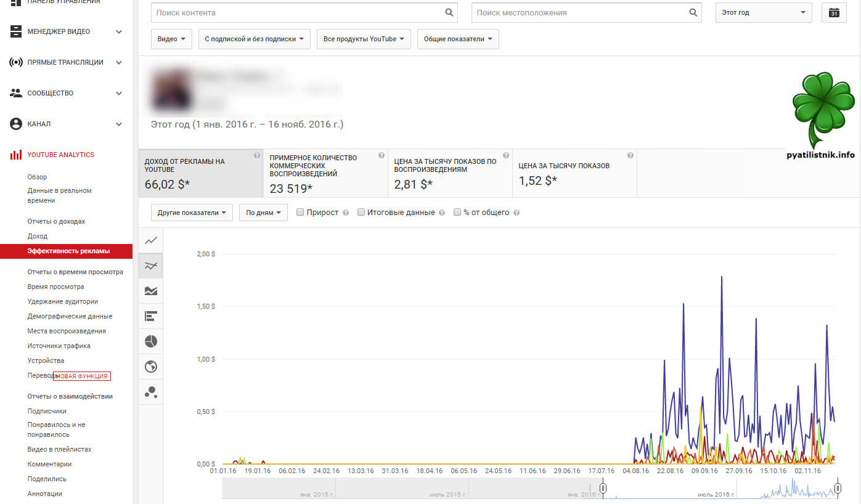Open the Поделились report
This screenshot has width=861, height=504.
coord(47,479)
